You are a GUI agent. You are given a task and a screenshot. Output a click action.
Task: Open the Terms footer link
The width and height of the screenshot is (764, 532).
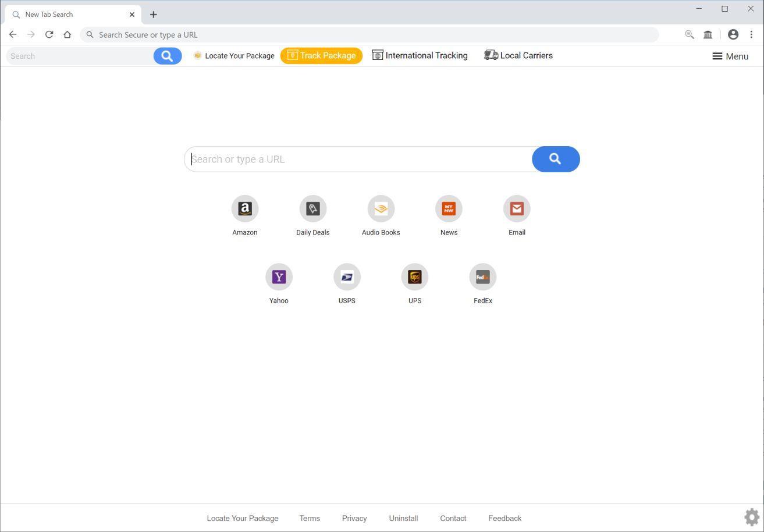coord(310,518)
